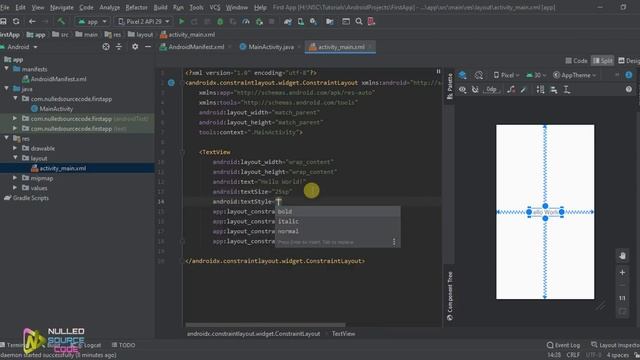Image resolution: width=640 pixels, height=360 pixels.
Task: Open the Refactor menu
Action: coord(136,7)
